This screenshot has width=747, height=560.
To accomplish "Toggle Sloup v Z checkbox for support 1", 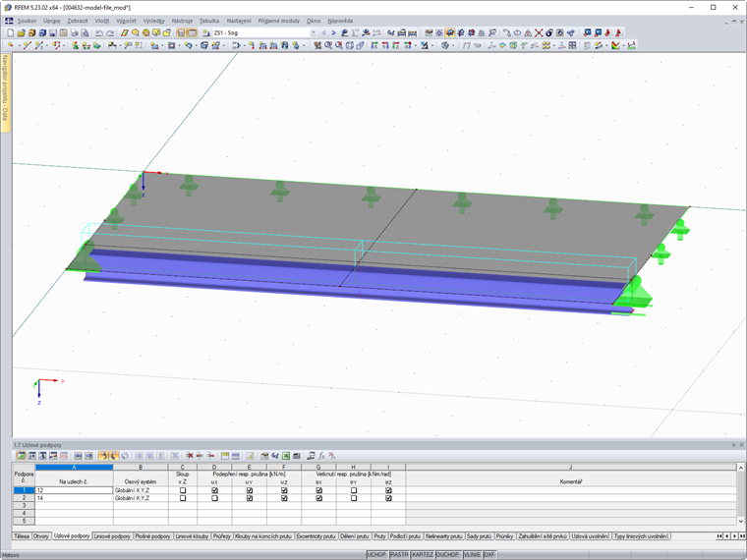I will pos(183,490).
